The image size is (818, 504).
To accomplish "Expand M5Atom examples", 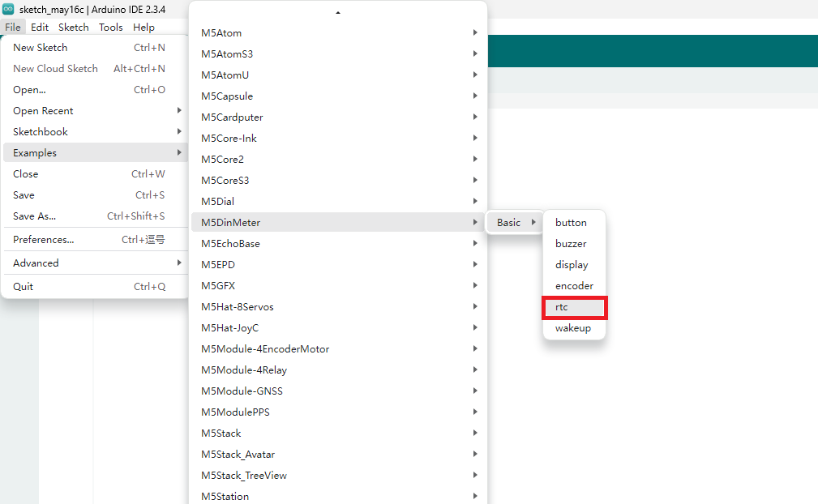I will (338, 33).
